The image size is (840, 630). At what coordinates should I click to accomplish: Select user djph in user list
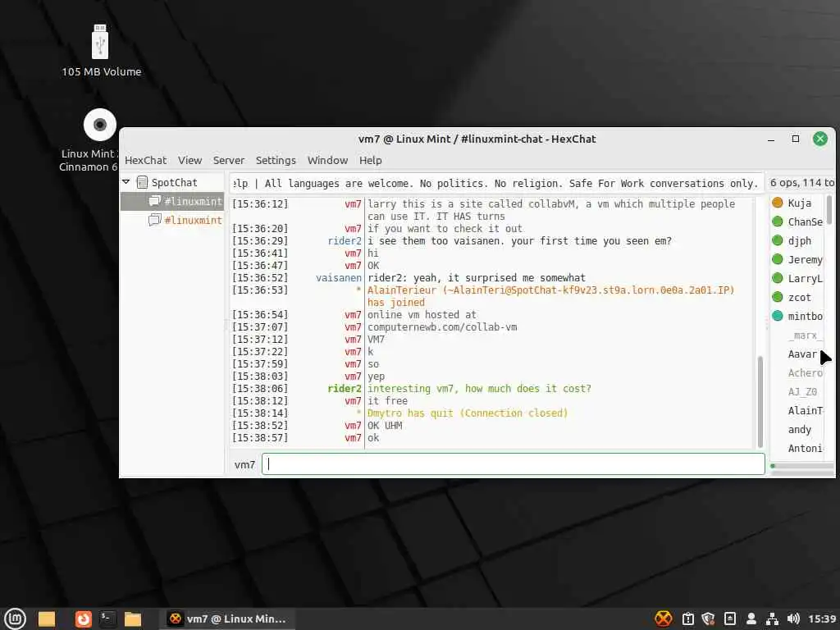pyautogui.click(x=799, y=240)
